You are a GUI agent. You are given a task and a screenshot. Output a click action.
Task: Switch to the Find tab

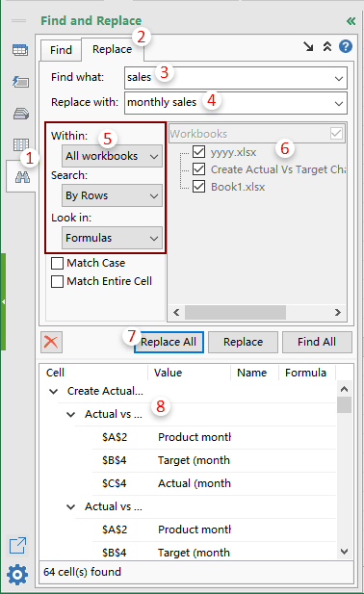pos(61,50)
